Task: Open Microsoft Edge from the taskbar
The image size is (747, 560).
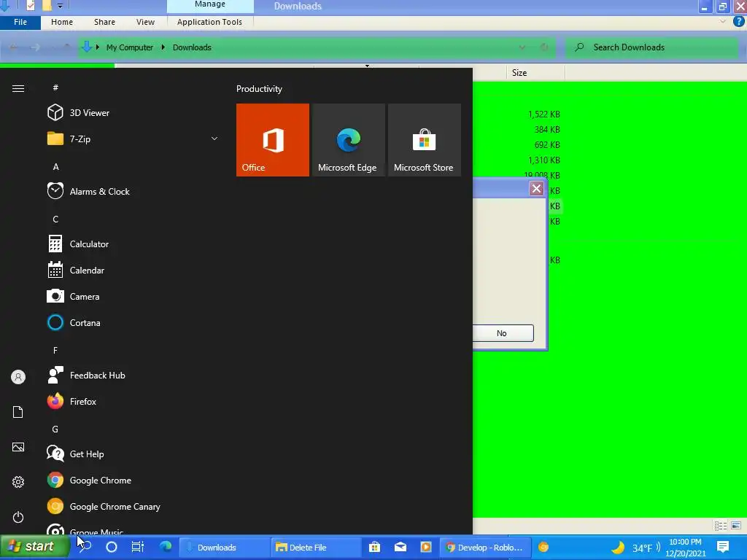Action: (166, 547)
